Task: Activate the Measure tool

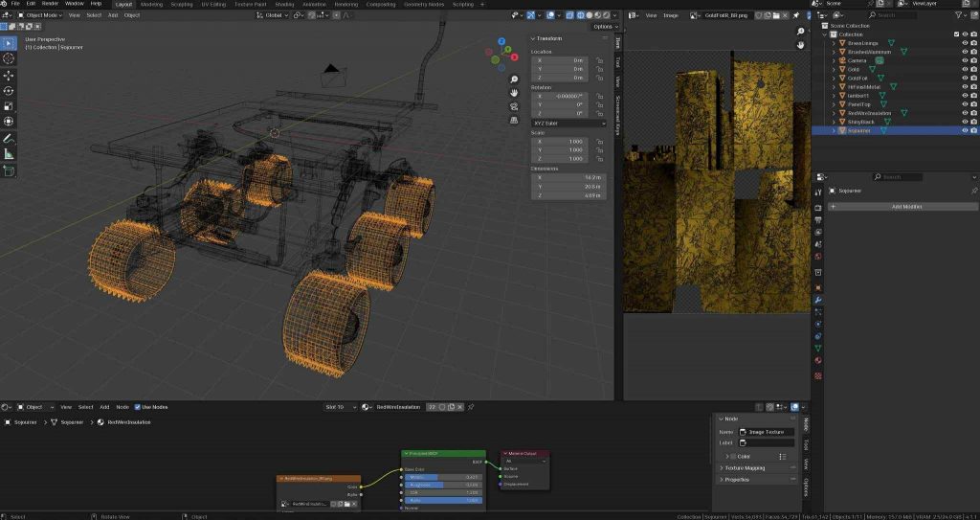Action: tap(9, 153)
